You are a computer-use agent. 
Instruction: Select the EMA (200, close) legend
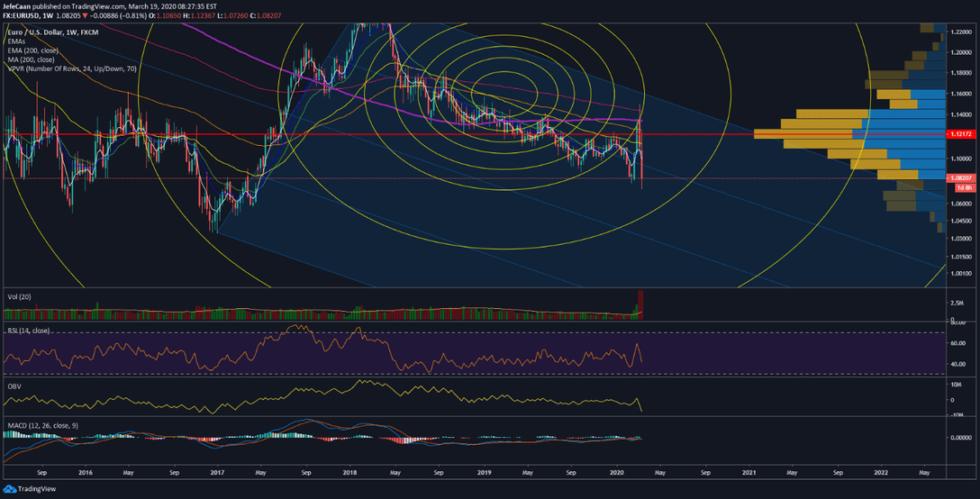[32, 50]
